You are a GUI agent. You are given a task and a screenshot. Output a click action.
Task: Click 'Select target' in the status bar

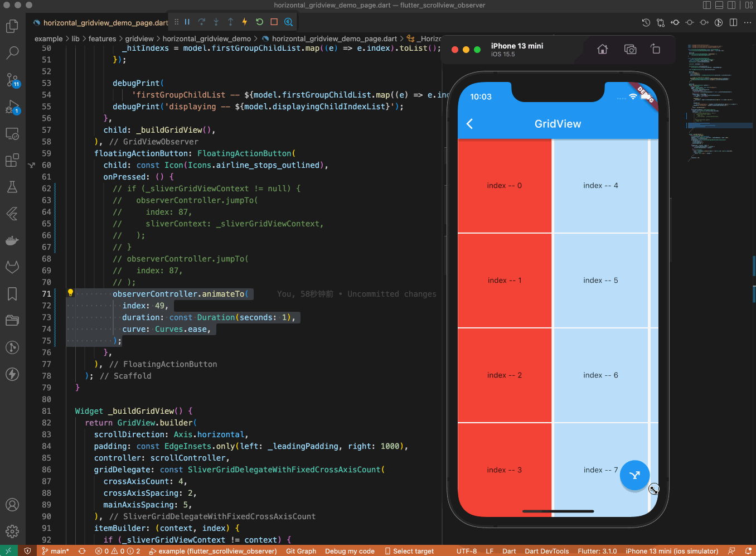[409, 551]
